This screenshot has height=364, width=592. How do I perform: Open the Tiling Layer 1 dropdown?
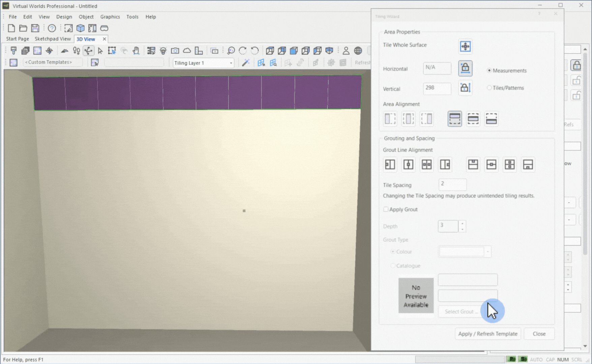[203, 63]
